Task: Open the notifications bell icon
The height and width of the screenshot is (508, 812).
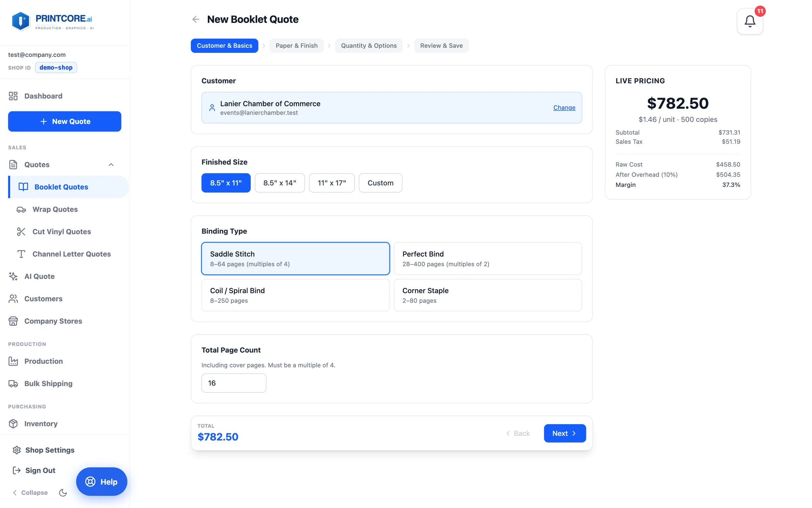Action: pyautogui.click(x=750, y=21)
